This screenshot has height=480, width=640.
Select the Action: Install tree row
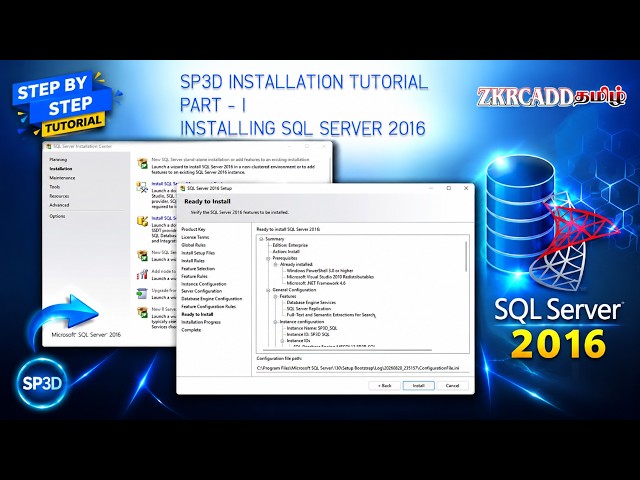(286, 251)
